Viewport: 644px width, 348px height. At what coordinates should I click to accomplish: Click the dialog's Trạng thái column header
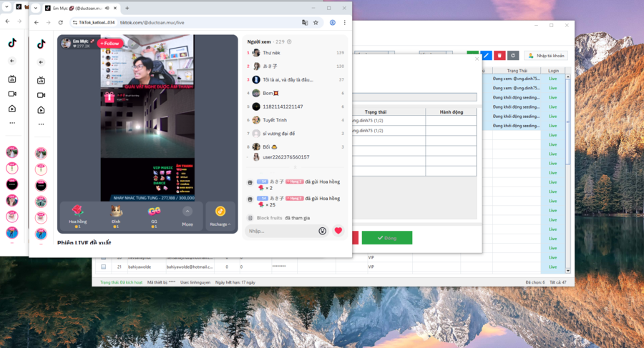pos(376,112)
